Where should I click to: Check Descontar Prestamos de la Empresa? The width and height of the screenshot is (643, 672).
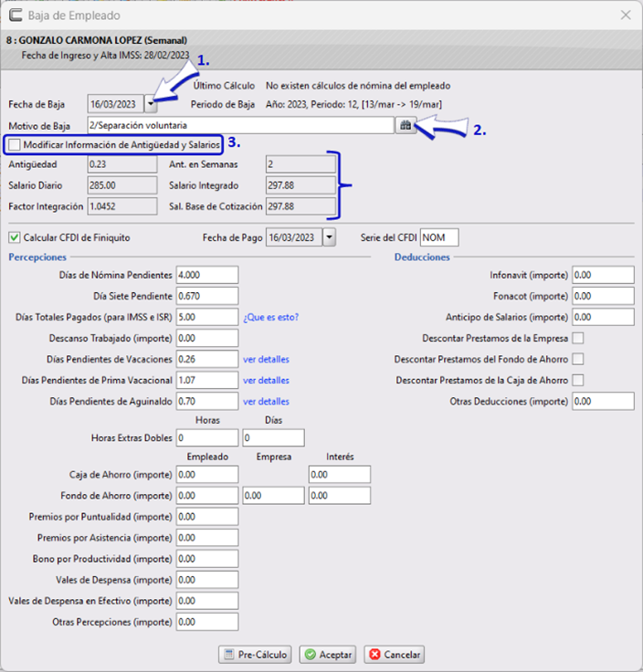click(578, 338)
